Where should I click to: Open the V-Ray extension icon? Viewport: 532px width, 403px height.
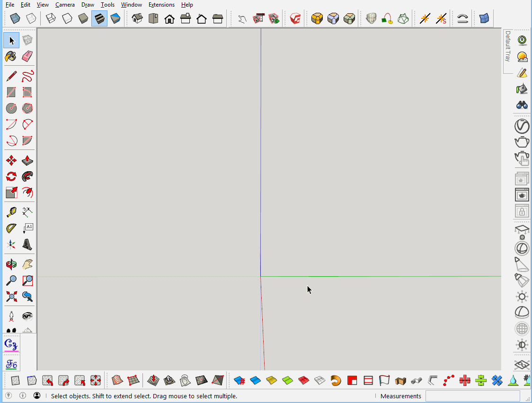click(x=294, y=18)
